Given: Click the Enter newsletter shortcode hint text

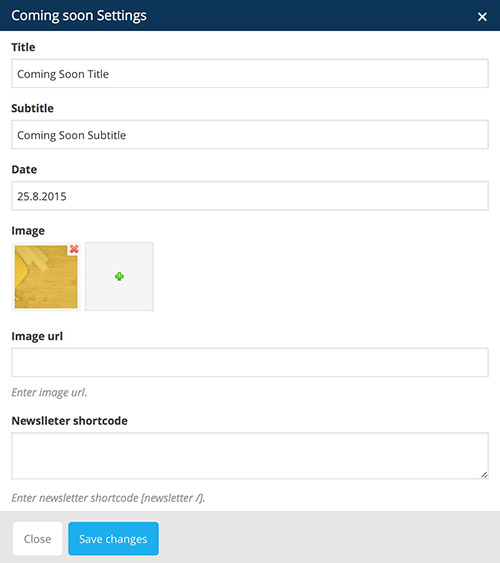Looking at the screenshot, I should coord(108,498).
